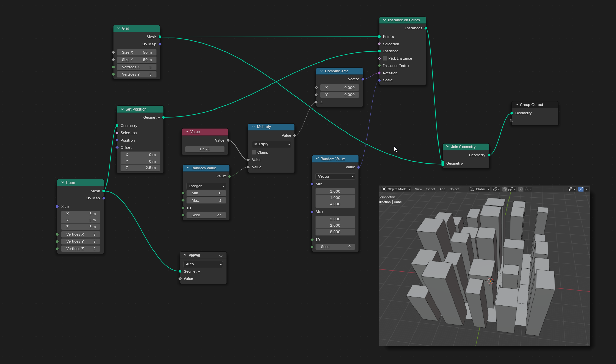Click the Viewer node options icon
This screenshot has width=616, height=364.
tap(221, 256)
